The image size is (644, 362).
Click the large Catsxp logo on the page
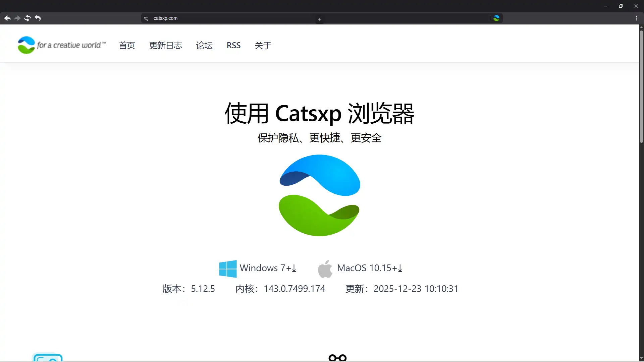(319, 196)
